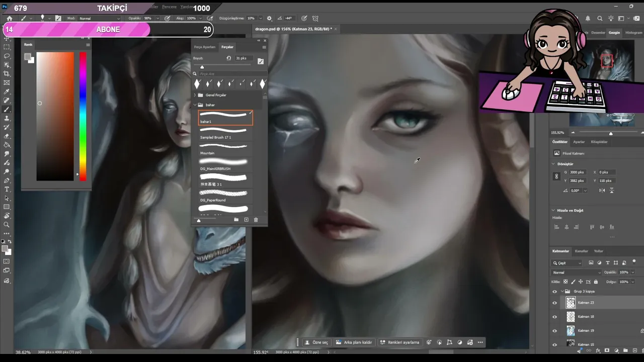Select the Eyedropper tool in the toolbar
The height and width of the screenshot is (362, 644).
tap(7, 92)
